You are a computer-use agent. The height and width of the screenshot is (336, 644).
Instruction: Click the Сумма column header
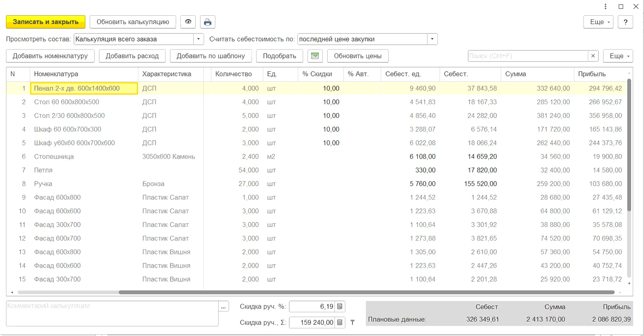pos(537,74)
